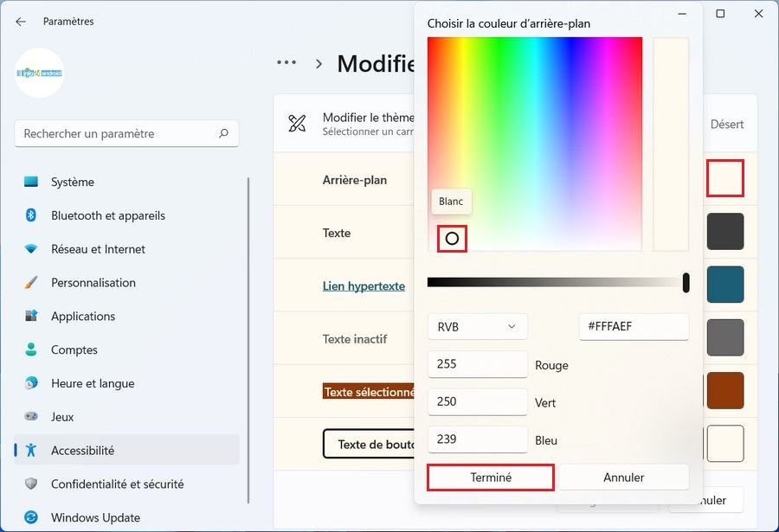Click the hex value field showing #FFFAEF
The height and width of the screenshot is (532, 779).
pos(634,326)
